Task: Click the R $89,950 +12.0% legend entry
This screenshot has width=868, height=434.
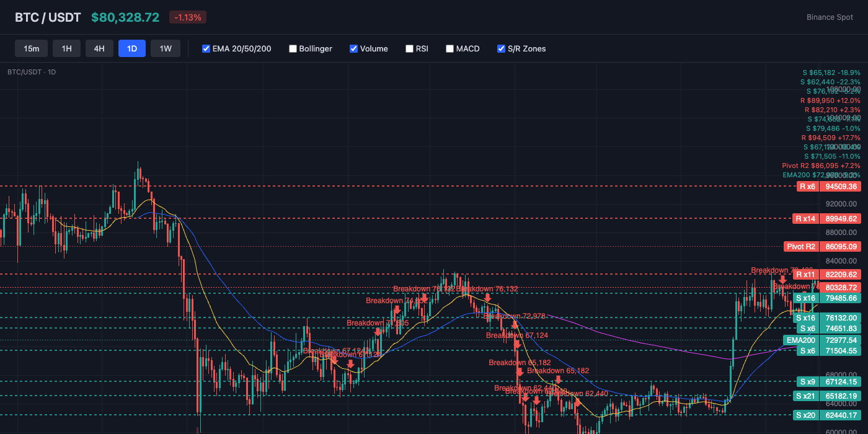Action: pyautogui.click(x=830, y=100)
